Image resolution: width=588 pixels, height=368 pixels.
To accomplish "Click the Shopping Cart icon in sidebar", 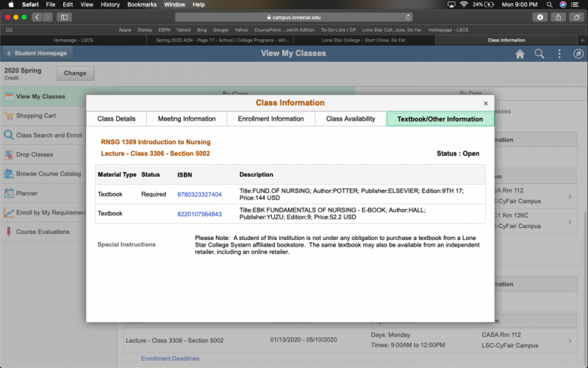I will pos(9,116).
